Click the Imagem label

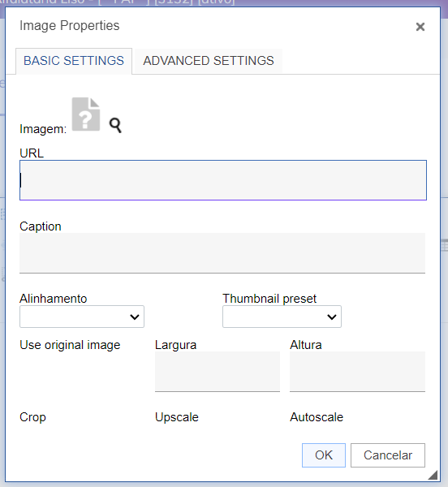(43, 129)
